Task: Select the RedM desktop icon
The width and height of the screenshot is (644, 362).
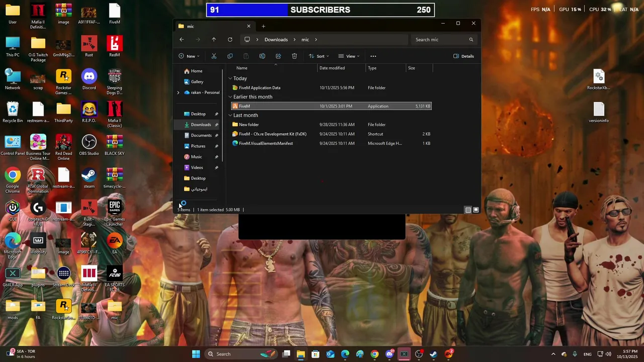Action: 115,47
